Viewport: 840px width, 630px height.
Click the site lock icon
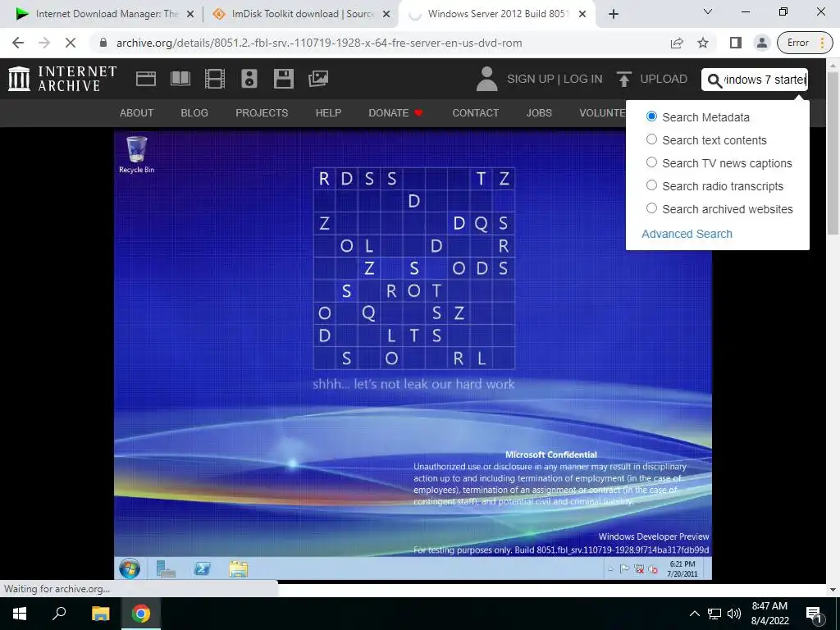tap(103, 43)
